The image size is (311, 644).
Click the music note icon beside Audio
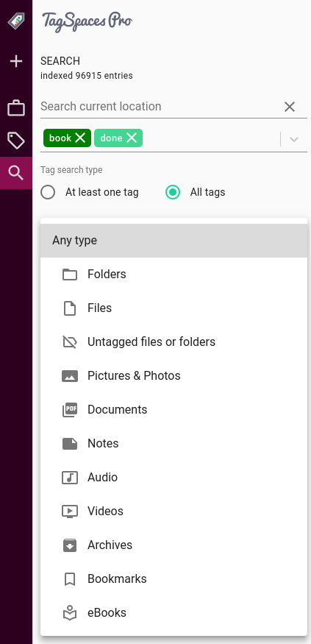(70, 477)
